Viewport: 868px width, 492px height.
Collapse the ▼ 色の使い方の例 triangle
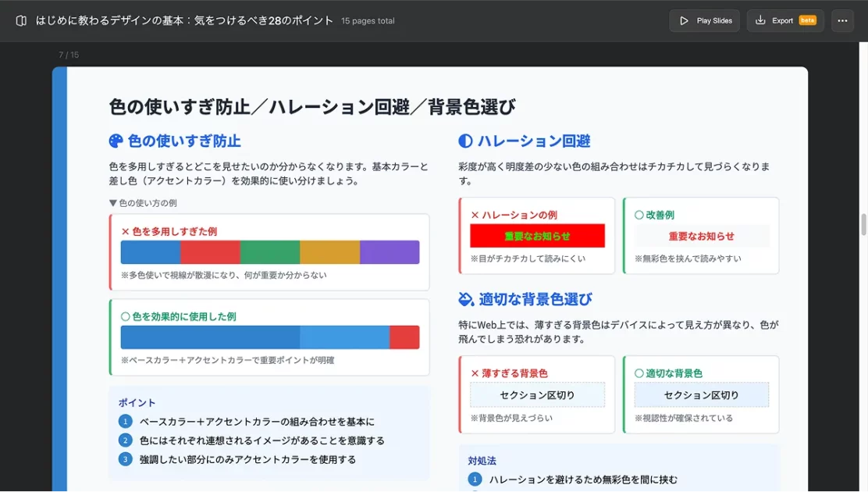[x=113, y=203]
